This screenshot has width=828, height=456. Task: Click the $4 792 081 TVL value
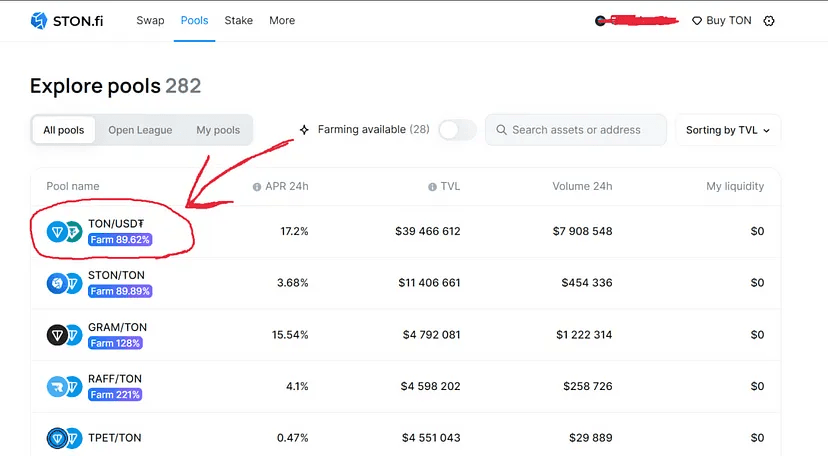click(431, 335)
